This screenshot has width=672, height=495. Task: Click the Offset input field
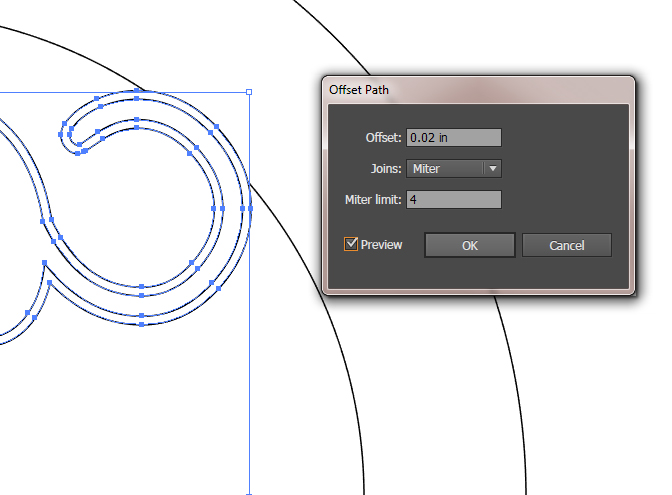click(x=454, y=138)
